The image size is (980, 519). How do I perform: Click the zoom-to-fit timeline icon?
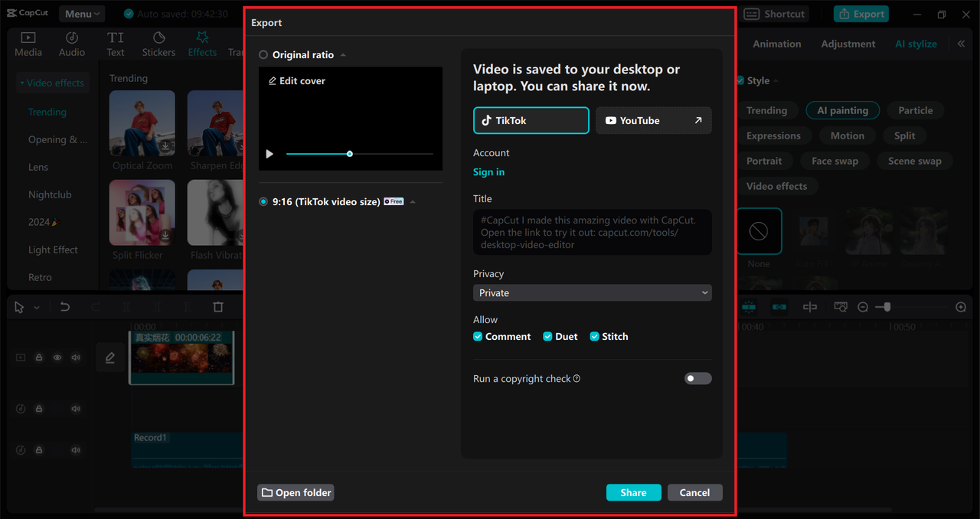coord(841,307)
